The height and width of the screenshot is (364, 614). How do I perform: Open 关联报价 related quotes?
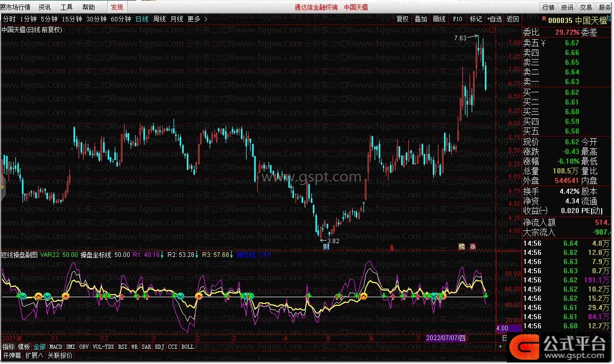(60, 356)
